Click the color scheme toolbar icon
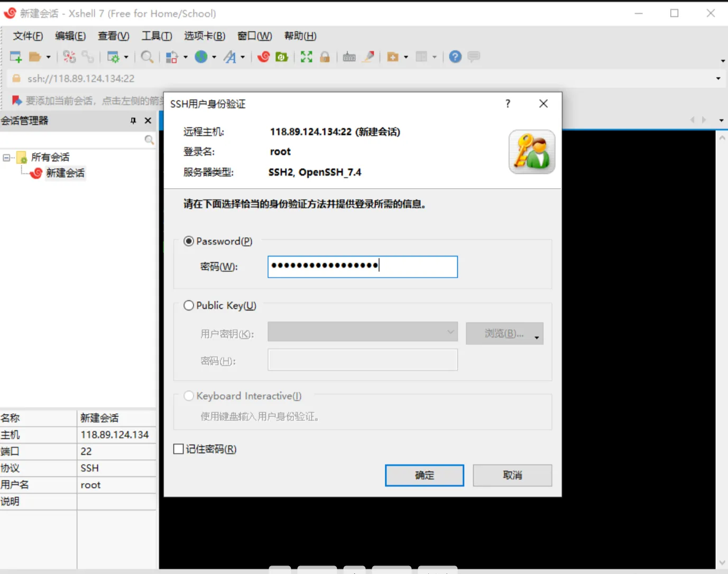The width and height of the screenshot is (728, 574). [172, 57]
